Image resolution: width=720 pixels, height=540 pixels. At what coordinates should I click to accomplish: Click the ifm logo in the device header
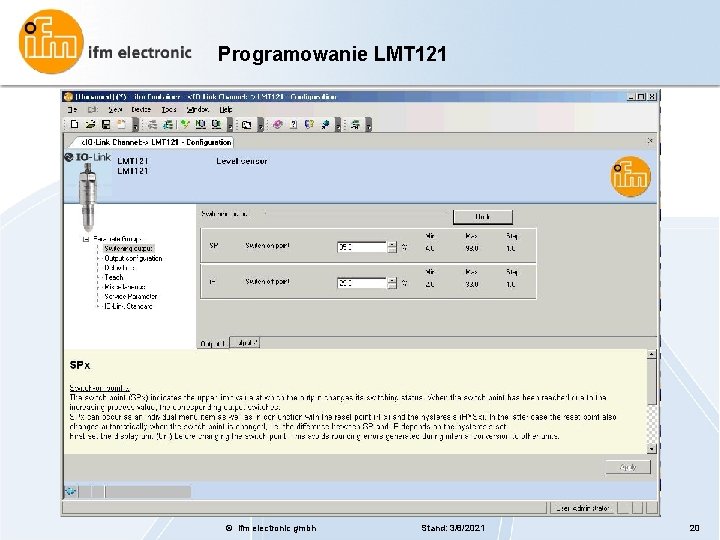tap(630, 176)
